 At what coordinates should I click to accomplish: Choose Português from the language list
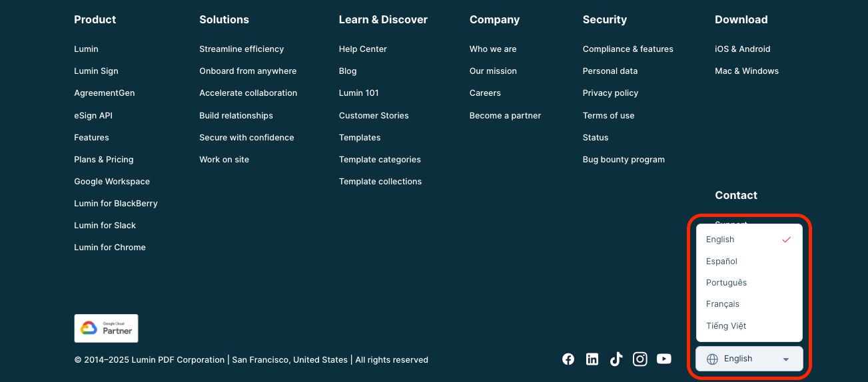click(x=749, y=283)
